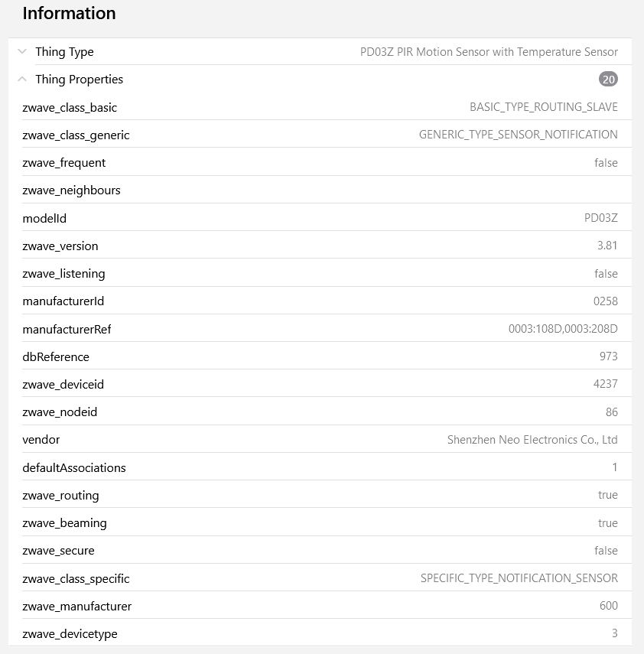
Task: Click the modelId value PD03Z
Action: coord(600,218)
